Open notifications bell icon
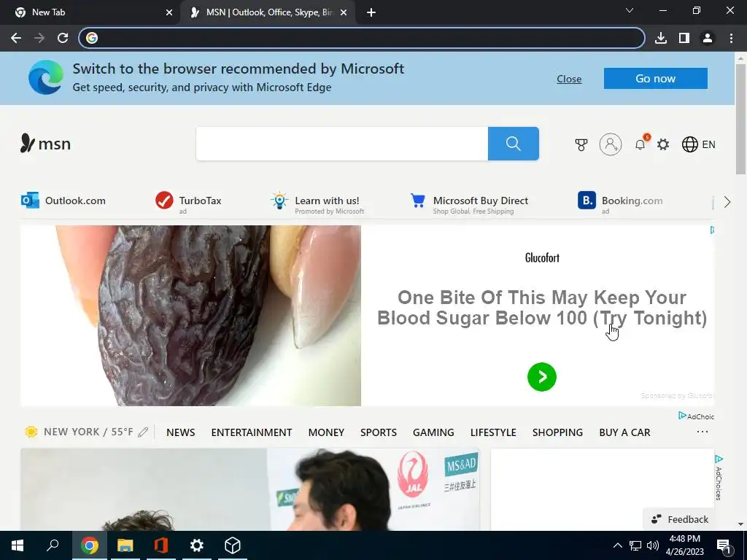This screenshot has height=560, width=747. point(640,144)
